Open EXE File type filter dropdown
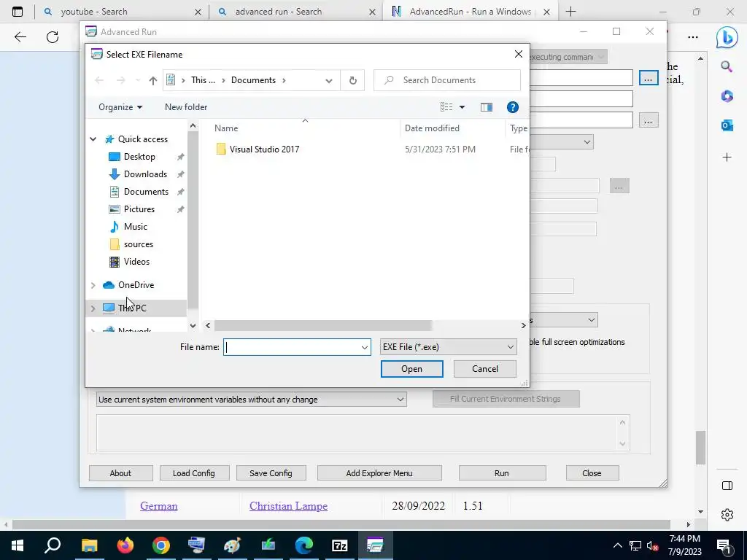Viewport: 747px width, 560px height. 449,347
